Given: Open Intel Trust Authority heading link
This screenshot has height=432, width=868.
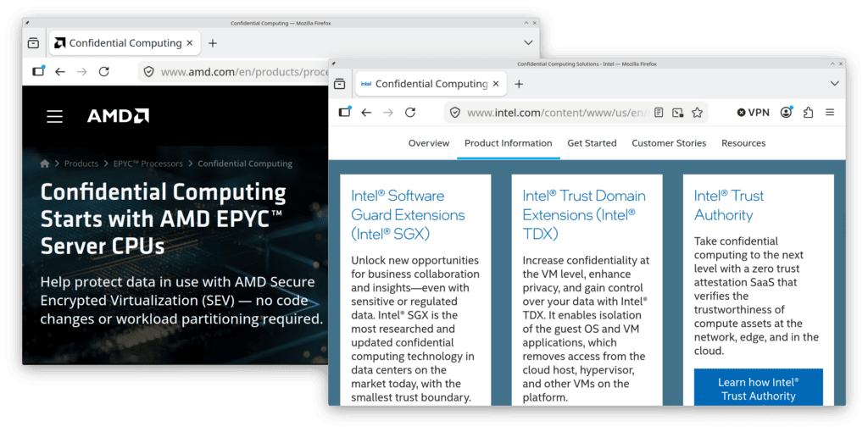Looking at the screenshot, I should click(x=729, y=205).
